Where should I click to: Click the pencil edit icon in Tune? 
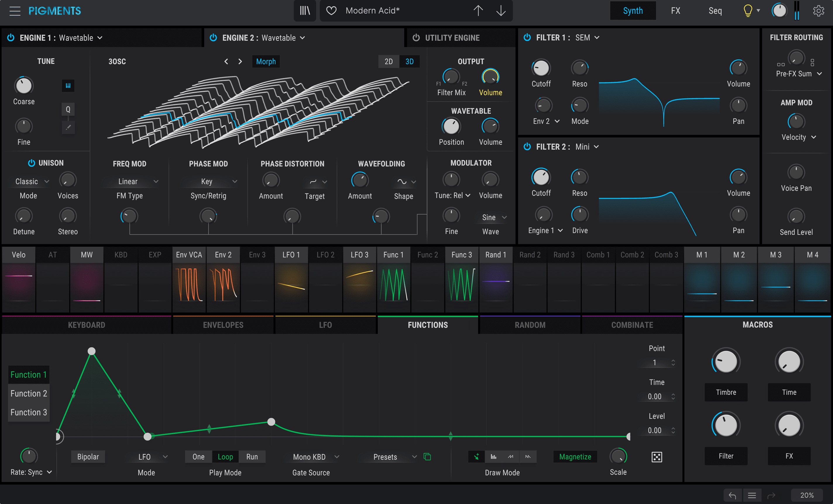(68, 128)
